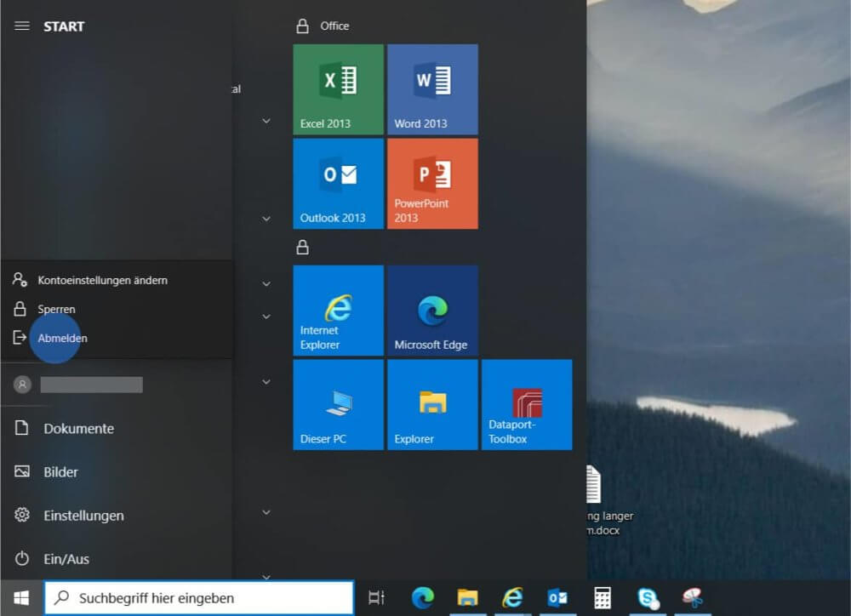Click the Office group header

(x=334, y=26)
